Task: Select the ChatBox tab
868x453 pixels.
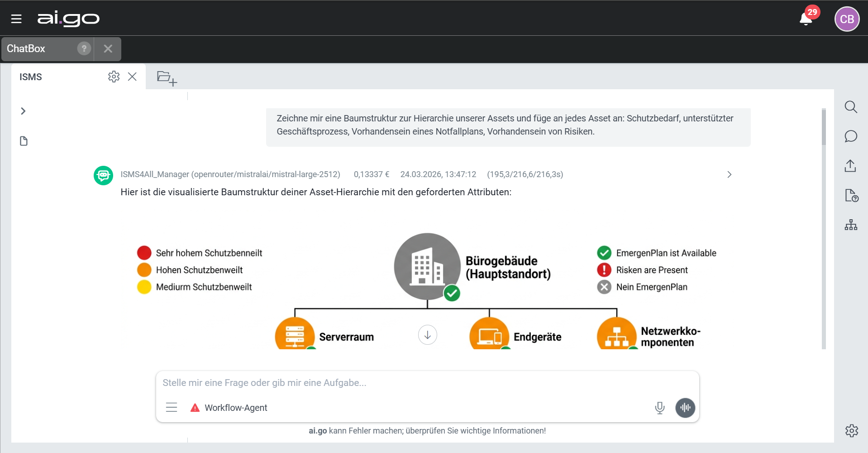Action: pyautogui.click(x=26, y=48)
